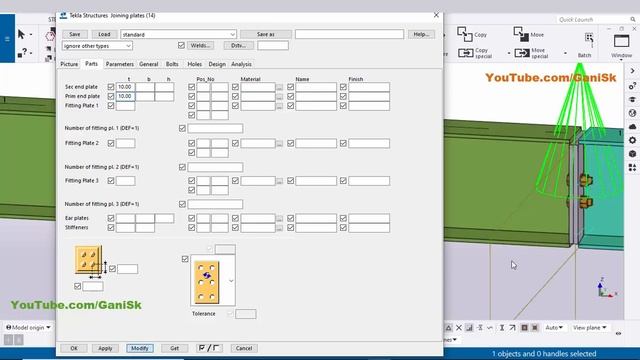Click the Apply button
The width and height of the screenshot is (640, 360).
(105, 348)
